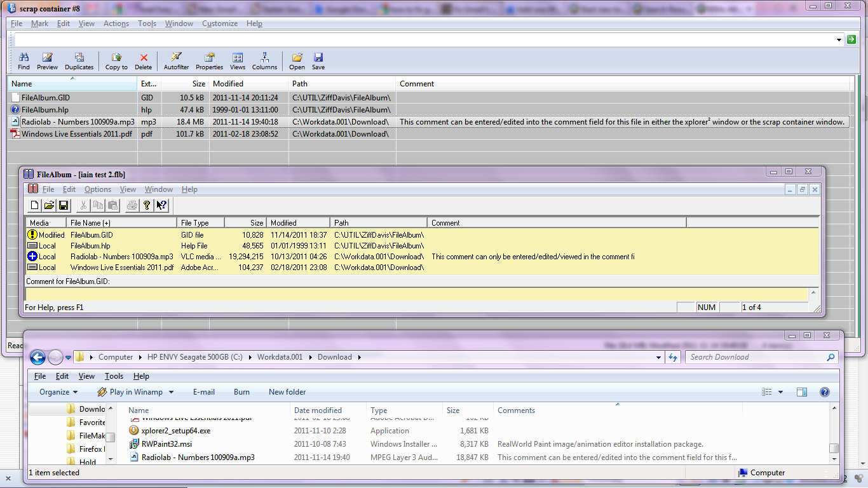Select the Firefox folder in Explorer tree
The width and height of the screenshot is (868, 488).
(86, 449)
